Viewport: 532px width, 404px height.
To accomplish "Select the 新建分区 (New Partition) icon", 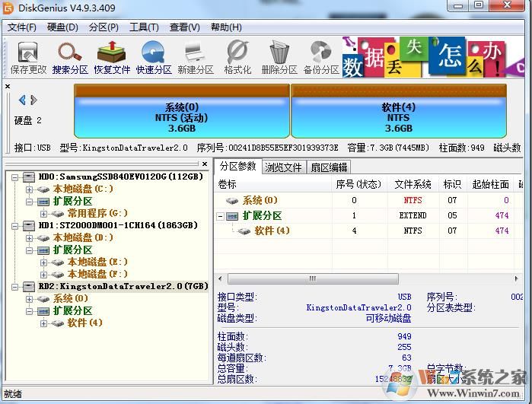I will pos(195,57).
